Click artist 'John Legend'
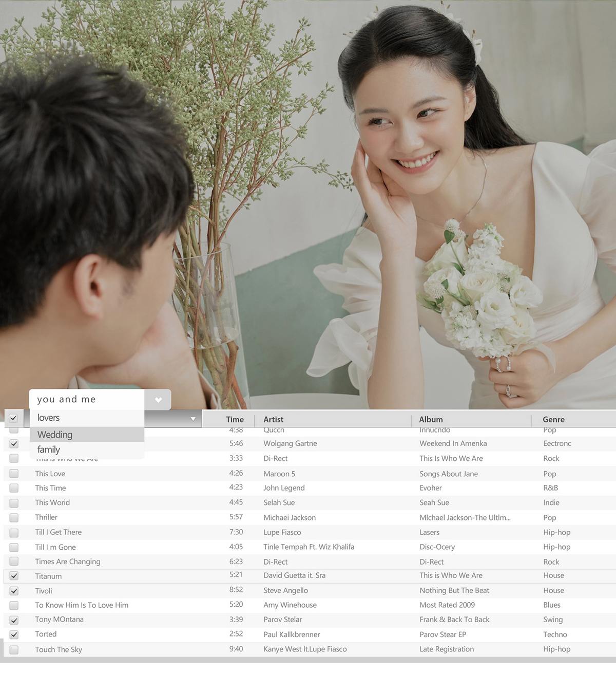 click(284, 488)
